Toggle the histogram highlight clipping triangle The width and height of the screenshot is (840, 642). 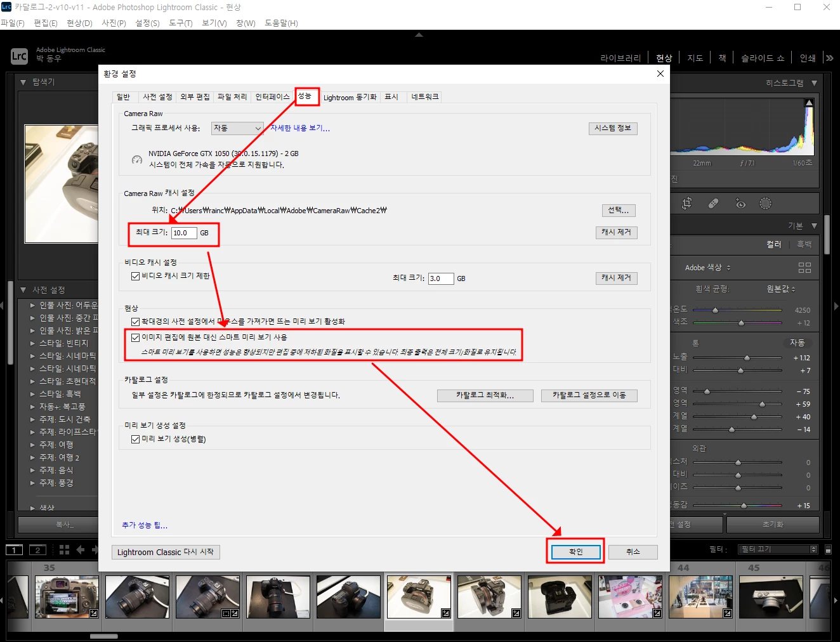809,103
